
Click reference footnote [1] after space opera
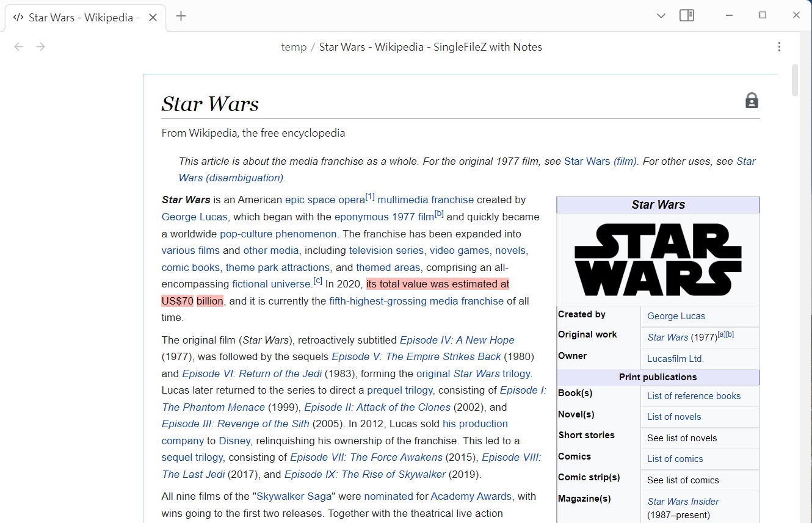tap(370, 197)
